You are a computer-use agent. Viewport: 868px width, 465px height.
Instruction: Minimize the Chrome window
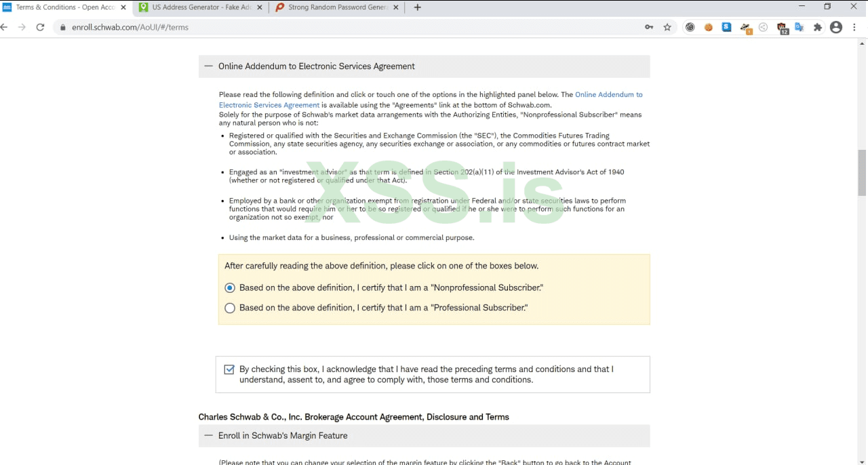[802, 7]
